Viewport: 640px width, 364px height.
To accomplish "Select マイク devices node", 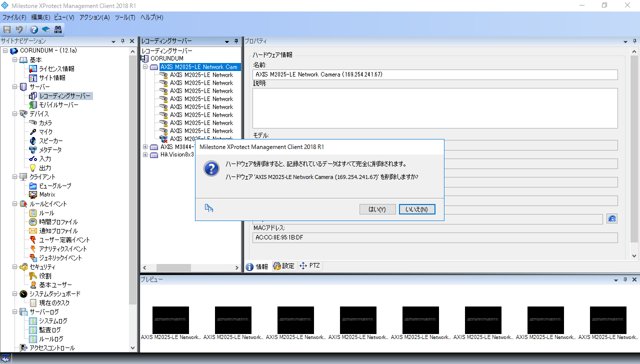I will (x=45, y=132).
